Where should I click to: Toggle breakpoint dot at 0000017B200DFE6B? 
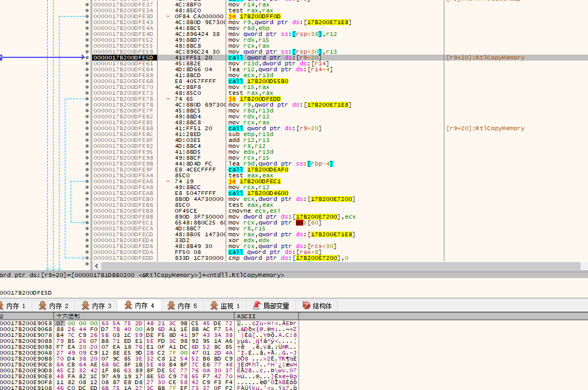(x=87, y=81)
